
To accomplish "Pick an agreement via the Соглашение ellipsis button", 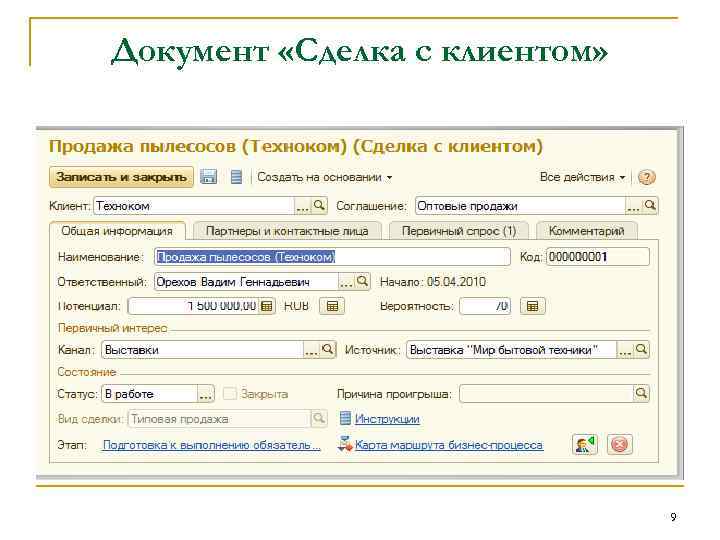I will (633, 206).
